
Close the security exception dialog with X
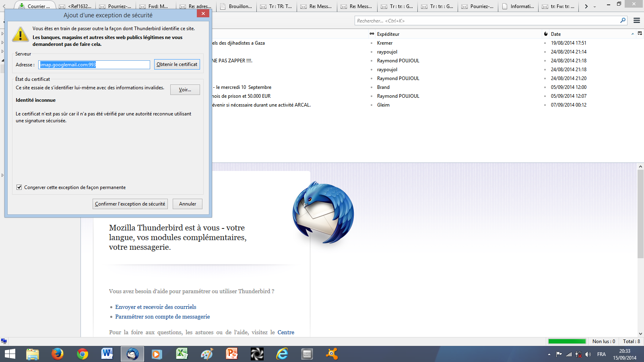(x=203, y=13)
